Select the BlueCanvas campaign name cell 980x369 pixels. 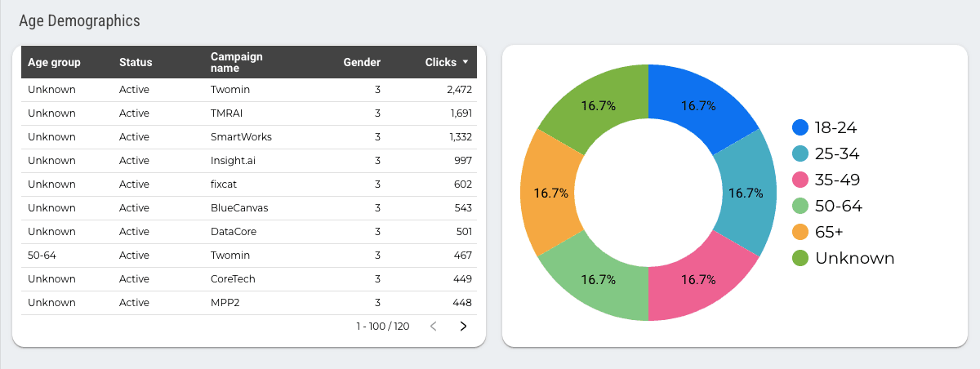click(239, 207)
